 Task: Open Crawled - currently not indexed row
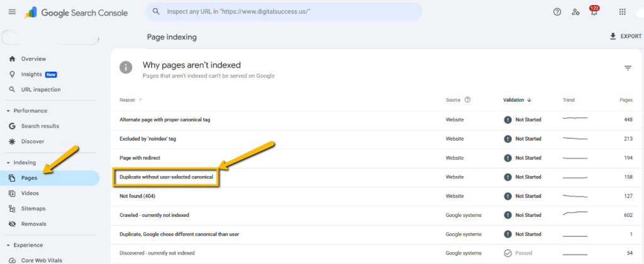[375, 215]
